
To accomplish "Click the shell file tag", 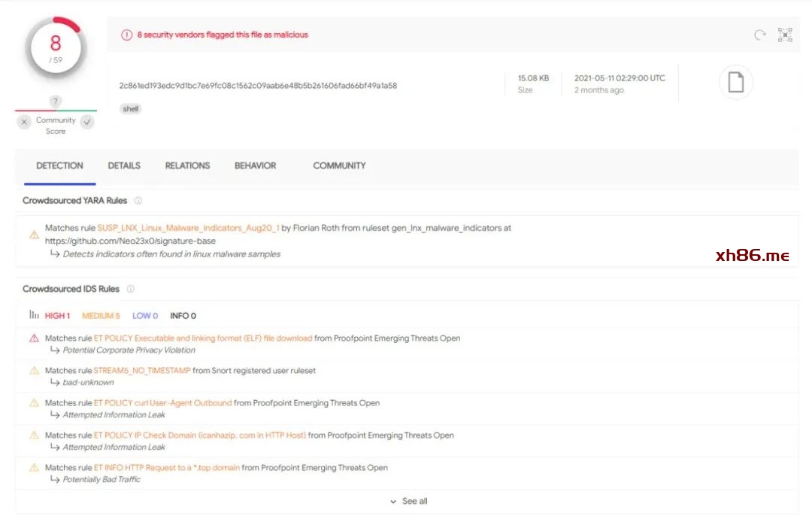I will tap(131, 109).
